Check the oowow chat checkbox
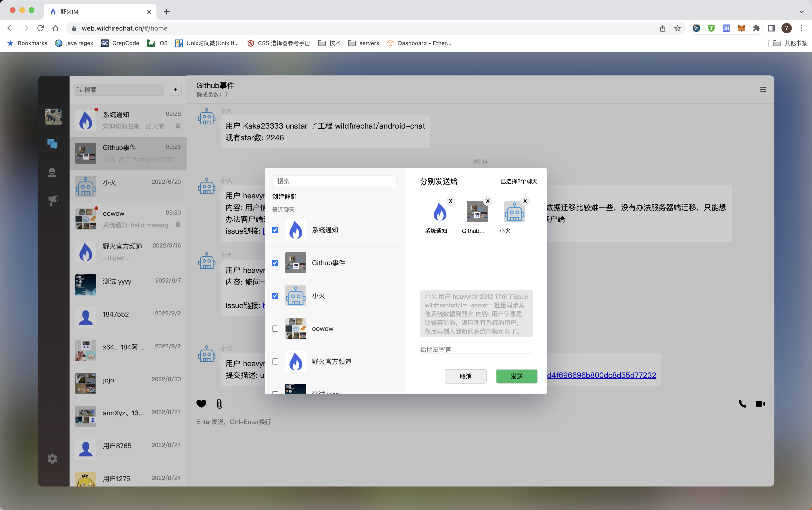 point(275,329)
